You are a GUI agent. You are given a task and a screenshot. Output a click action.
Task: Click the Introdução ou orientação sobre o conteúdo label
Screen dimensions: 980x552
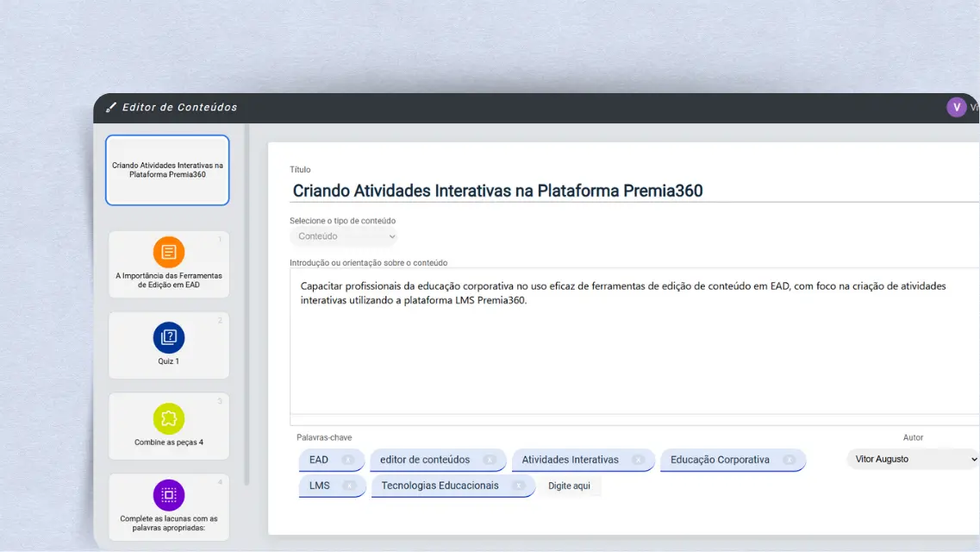click(x=369, y=263)
